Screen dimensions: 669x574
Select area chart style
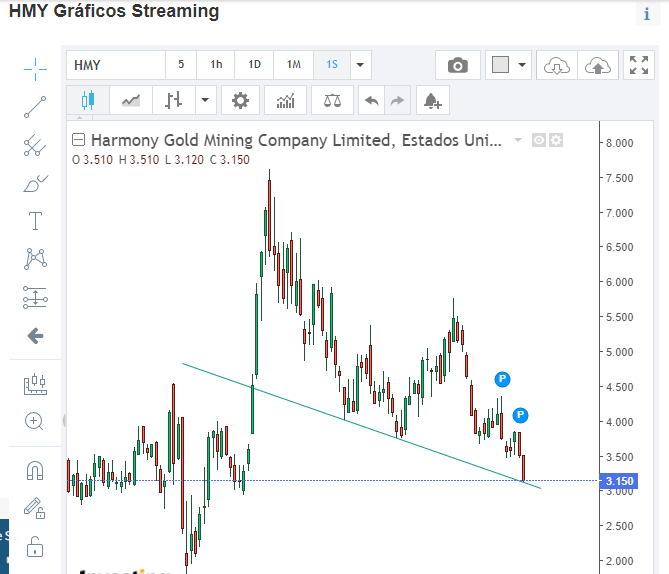coord(131,100)
